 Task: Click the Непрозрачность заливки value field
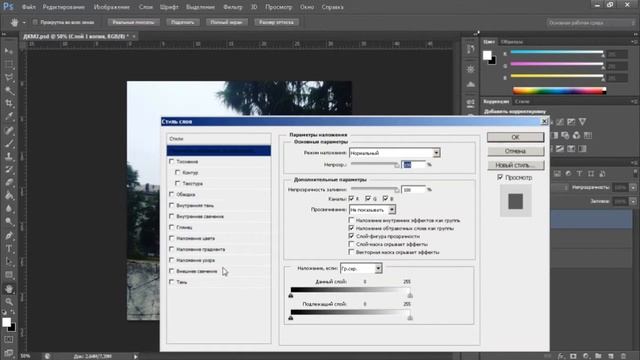413,189
